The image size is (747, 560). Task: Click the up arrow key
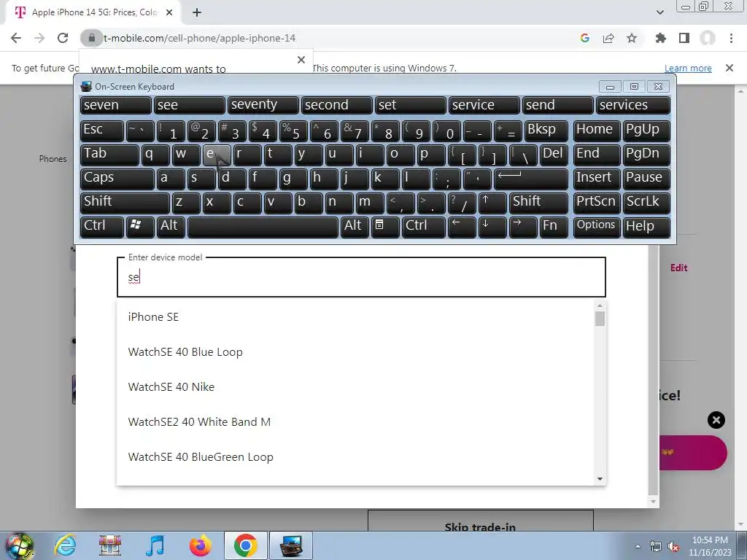pyautogui.click(x=492, y=203)
